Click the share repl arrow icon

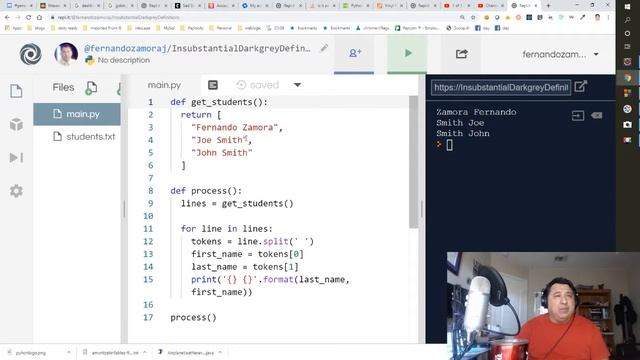click(462, 53)
